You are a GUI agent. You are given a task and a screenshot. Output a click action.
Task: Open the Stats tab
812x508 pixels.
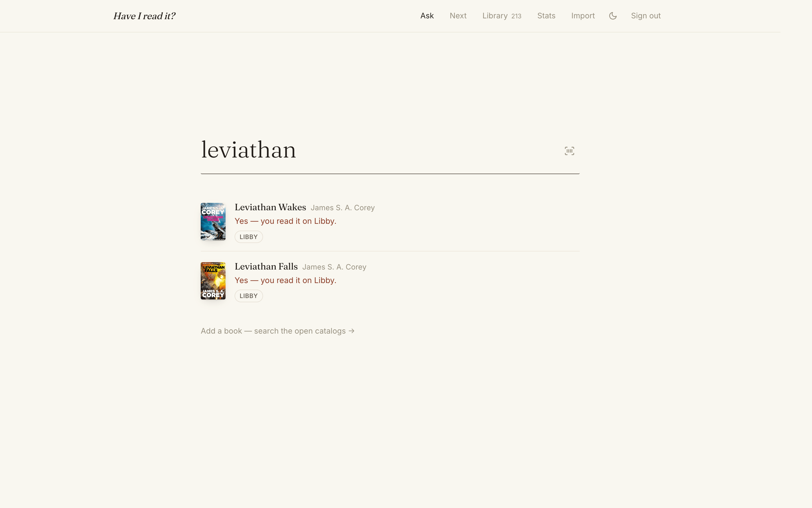coord(546,16)
